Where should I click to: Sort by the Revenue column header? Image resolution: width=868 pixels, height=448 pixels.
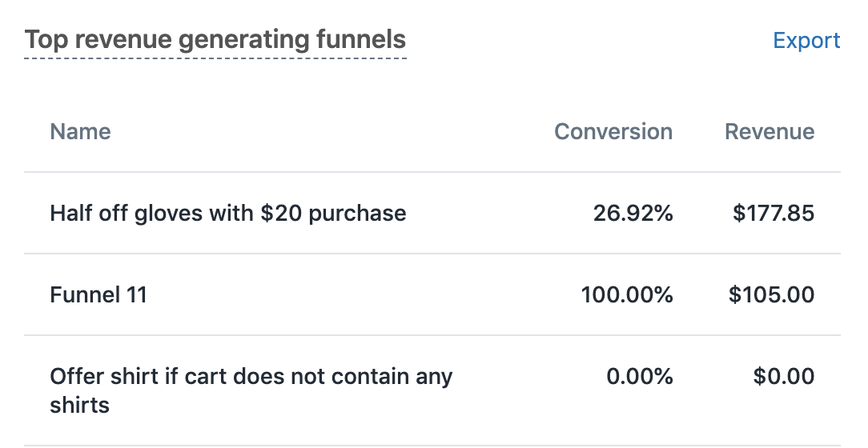coord(769,132)
